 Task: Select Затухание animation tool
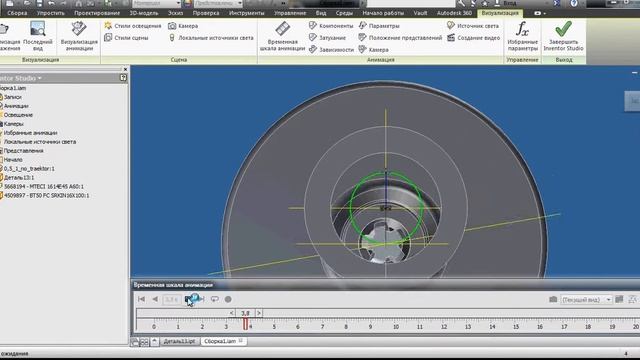327,38
